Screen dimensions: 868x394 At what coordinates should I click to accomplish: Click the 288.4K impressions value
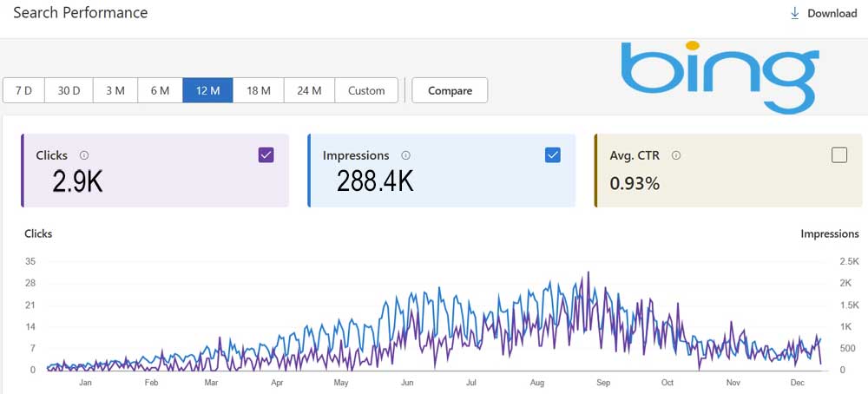375,181
